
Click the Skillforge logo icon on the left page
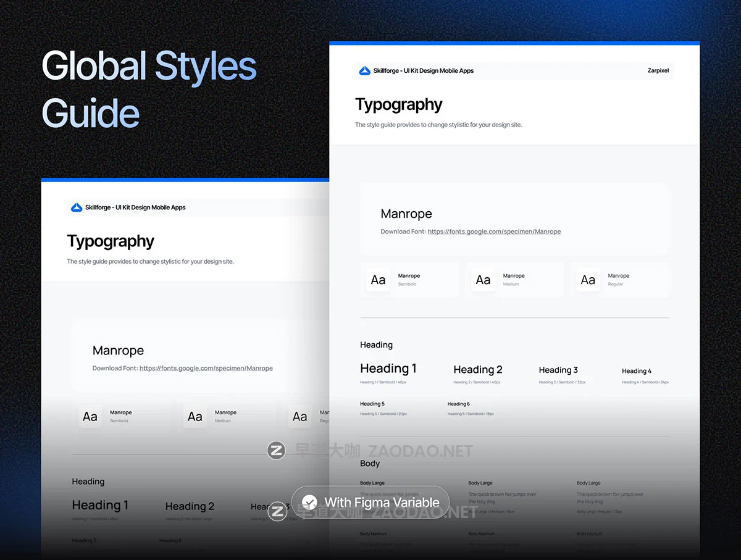77,208
